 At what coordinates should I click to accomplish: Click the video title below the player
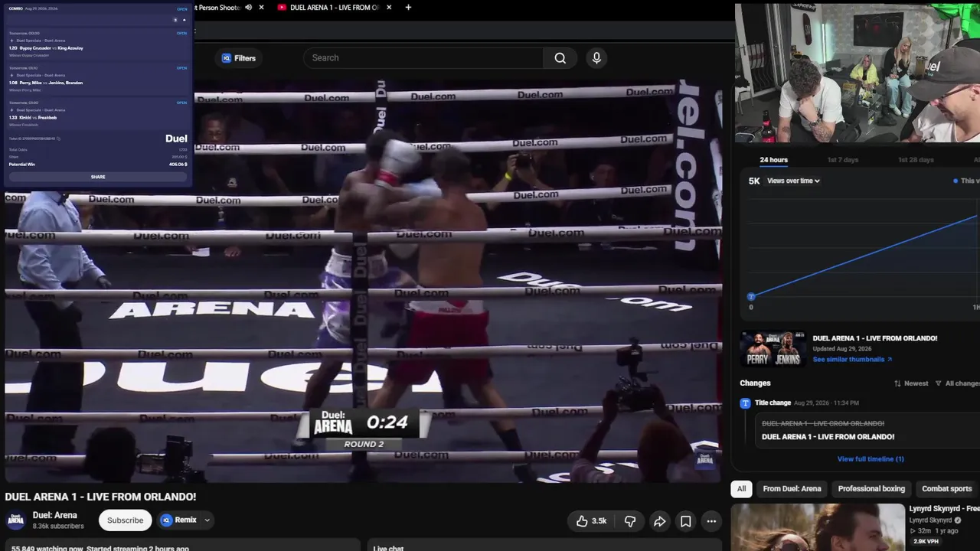pyautogui.click(x=100, y=497)
